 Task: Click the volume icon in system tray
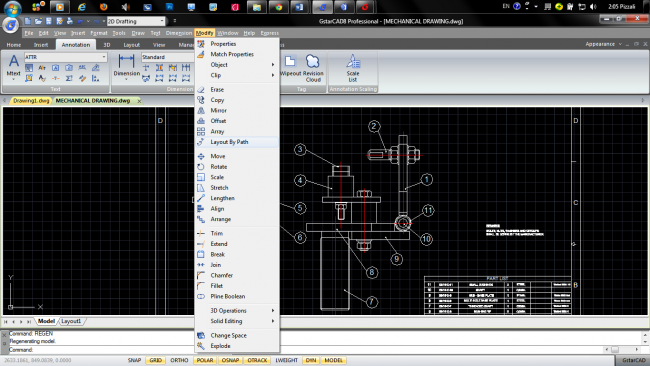[x=593, y=6]
